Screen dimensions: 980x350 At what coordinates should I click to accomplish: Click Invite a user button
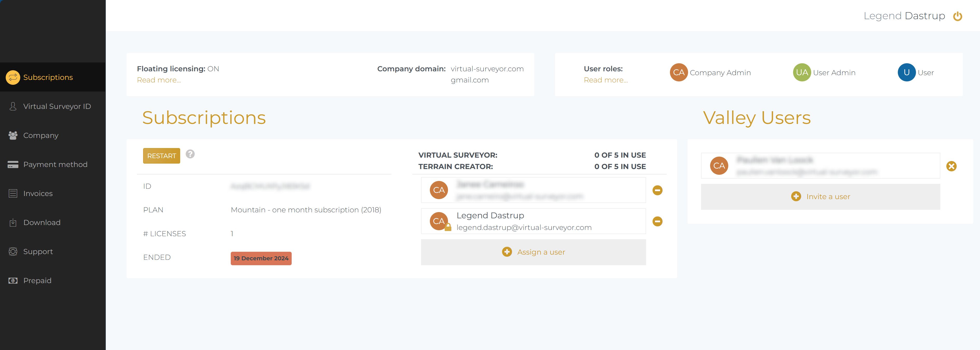pos(820,197)
